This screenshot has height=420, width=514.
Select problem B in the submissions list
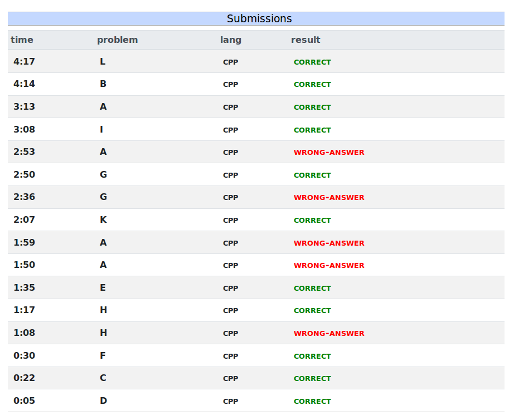tap(103, 84)
